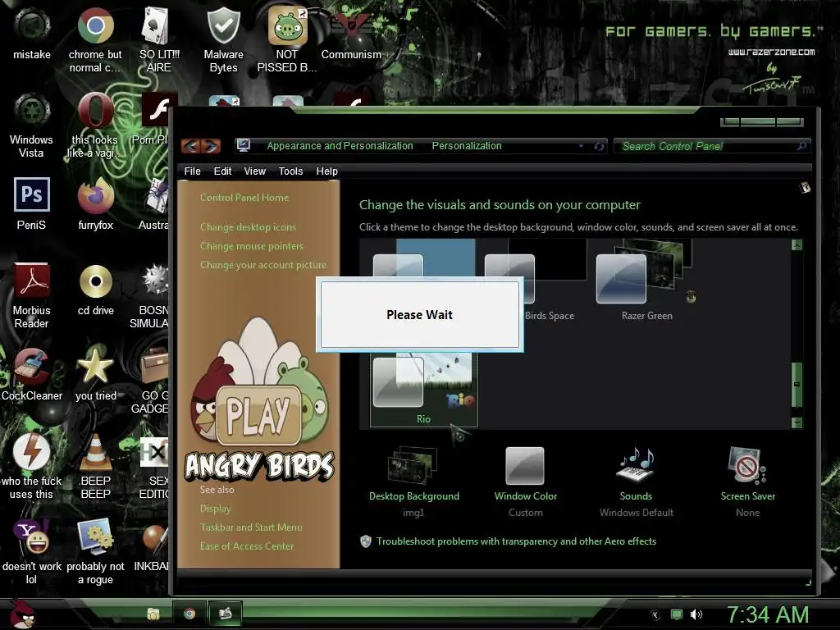840x630 pixels.
Task: Open the 'Morbius Reader' PDF icon
Action: 32,295
